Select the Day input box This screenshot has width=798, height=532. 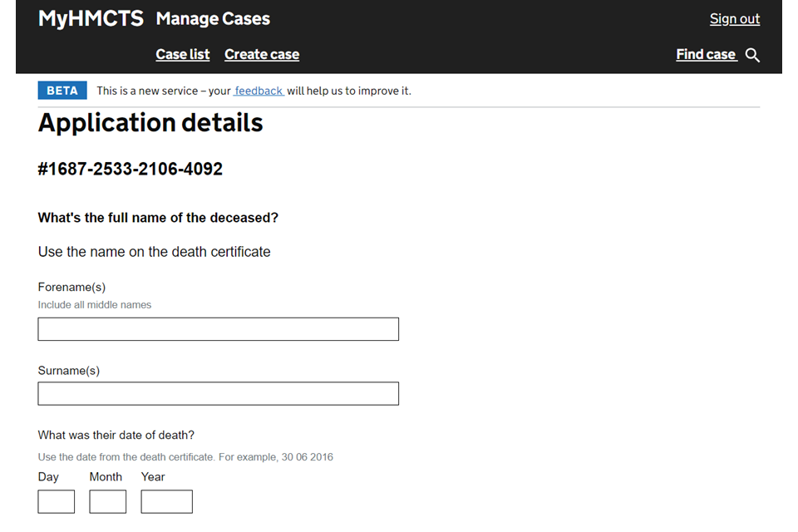pos(57,501)
